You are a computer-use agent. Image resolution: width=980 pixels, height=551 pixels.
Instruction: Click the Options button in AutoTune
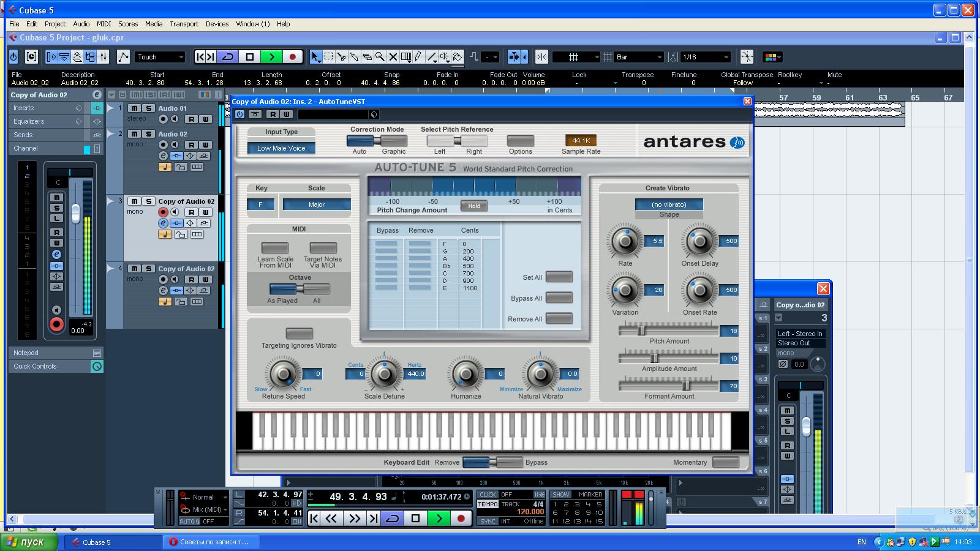click(520, 141)
